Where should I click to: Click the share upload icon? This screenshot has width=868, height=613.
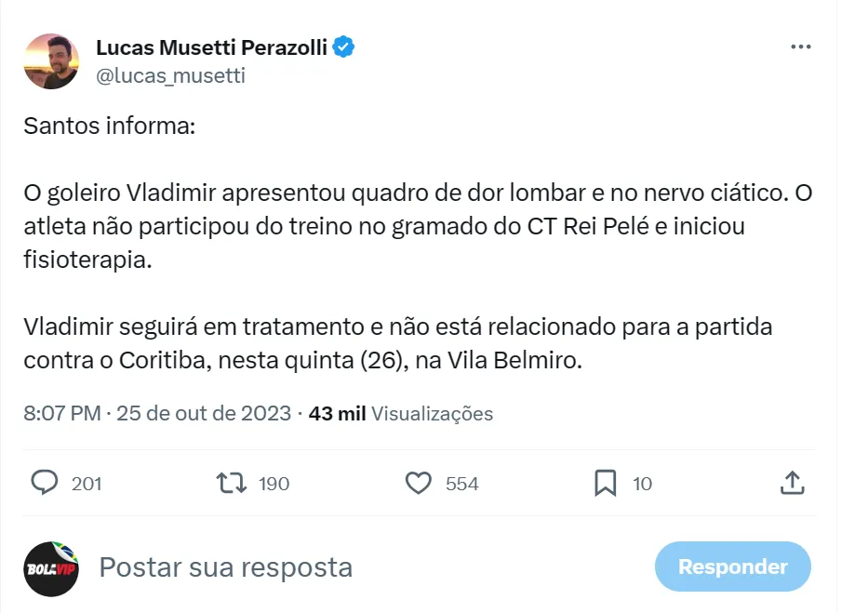pyautogui.click(x=791, y=483)
